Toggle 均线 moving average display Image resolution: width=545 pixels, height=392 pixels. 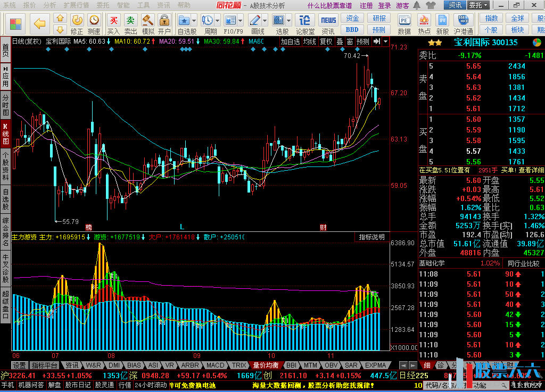[x=310, y=41]
